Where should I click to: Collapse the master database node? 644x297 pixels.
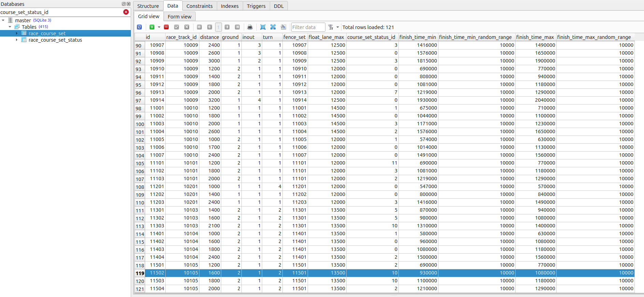pyautogui.click(x=3, y=20)
